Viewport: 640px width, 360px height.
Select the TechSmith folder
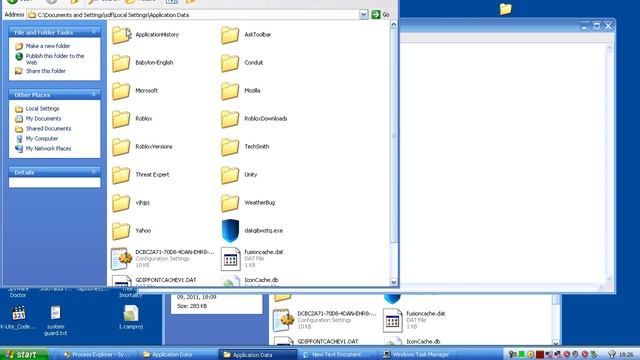(x=245, y=147)
